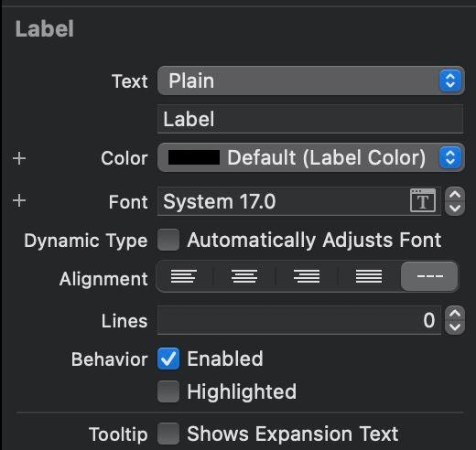476x450 pixels.
Task: Select justified text alignment icon
Action: 369,276
